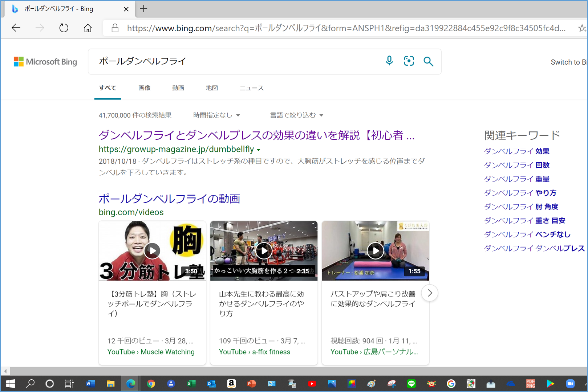Screen dimensions: 588x392
Task: Expand the growup-magazine URL arrow
Action: (258, 150)
